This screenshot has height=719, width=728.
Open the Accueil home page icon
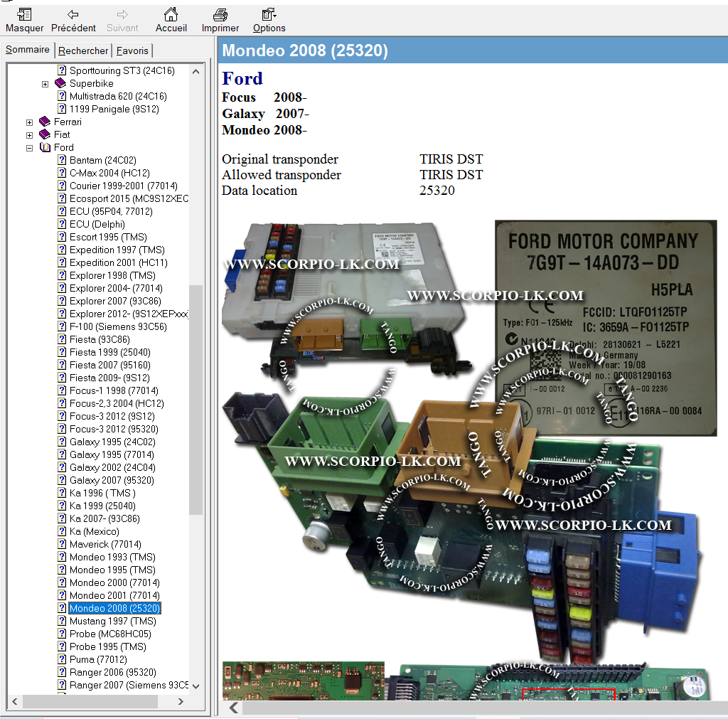(171, 14)
